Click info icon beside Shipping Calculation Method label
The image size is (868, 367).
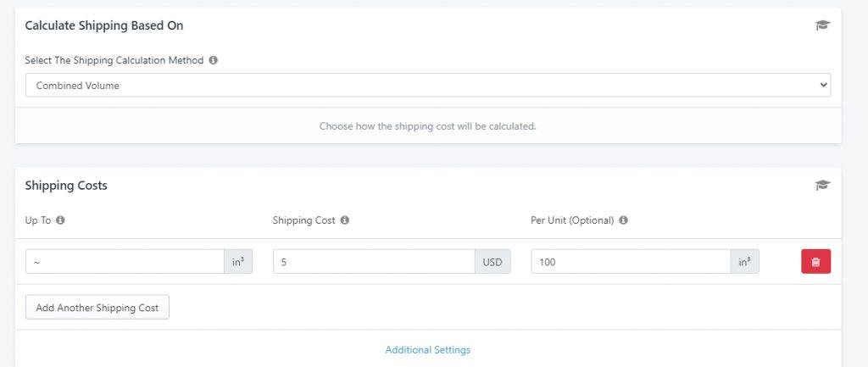(x=213, y=60)
